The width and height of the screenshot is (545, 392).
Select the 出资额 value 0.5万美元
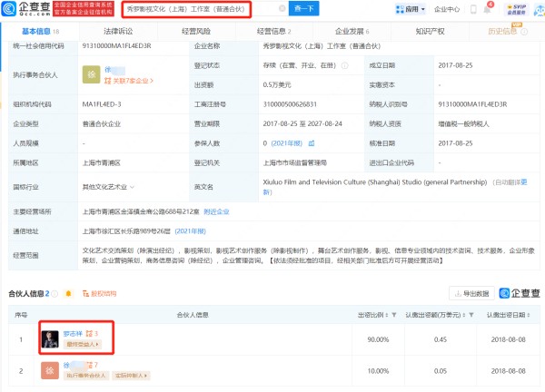point(277,85)
